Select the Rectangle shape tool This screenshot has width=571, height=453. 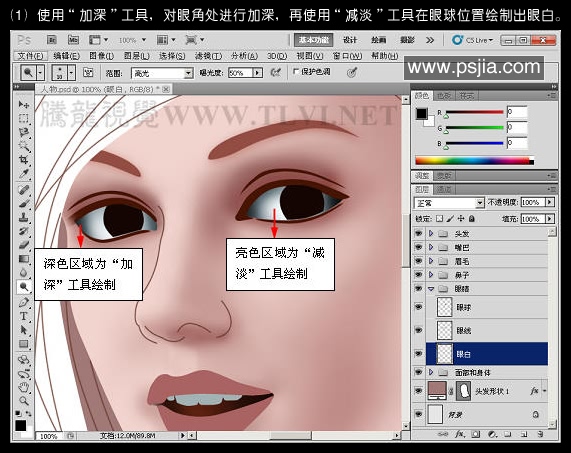click(24, 344)
